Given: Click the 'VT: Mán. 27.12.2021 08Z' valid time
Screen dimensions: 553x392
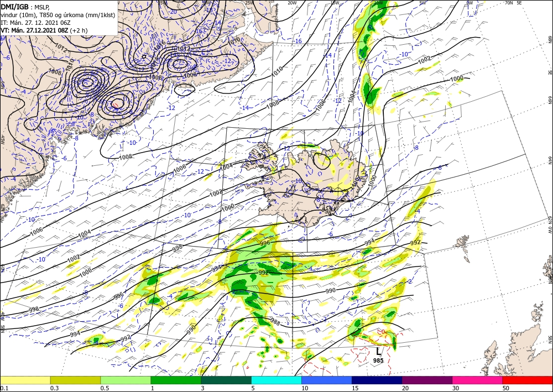Looking at the screenshot, I should [34, 30].
